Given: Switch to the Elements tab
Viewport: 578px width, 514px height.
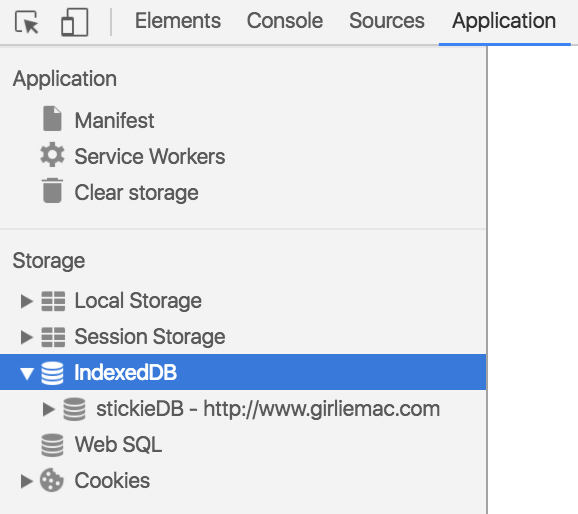Looking at the screenshot, I should point(178,21).
